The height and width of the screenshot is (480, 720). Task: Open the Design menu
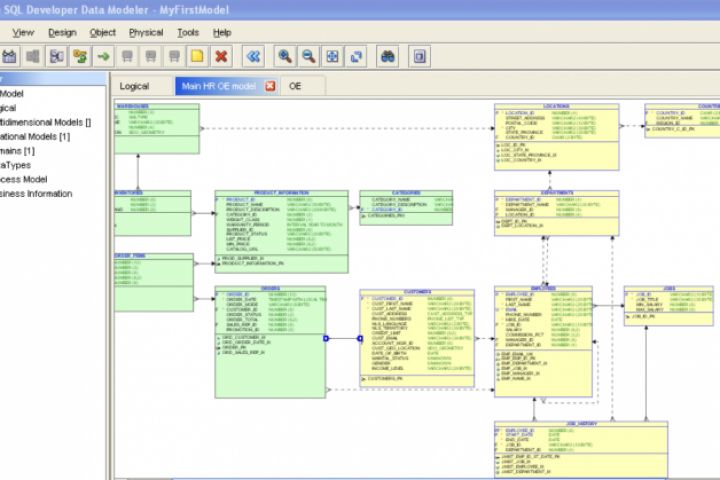(x=62, y=33)
